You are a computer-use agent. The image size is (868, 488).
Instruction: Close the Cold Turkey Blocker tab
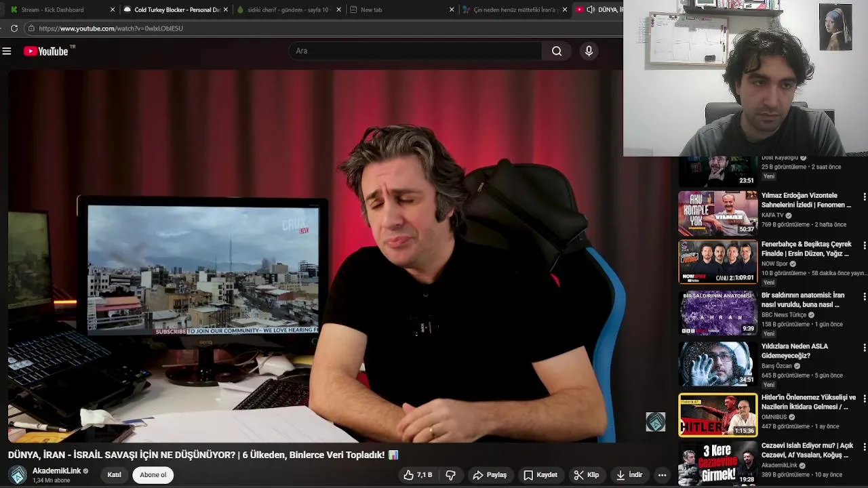[226, 9]
